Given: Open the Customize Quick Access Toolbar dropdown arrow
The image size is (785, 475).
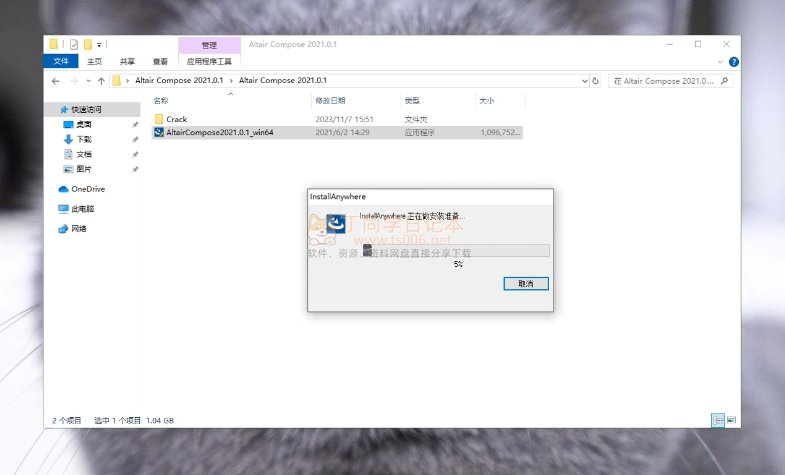Looking at the screenshot, I should 99,45.
